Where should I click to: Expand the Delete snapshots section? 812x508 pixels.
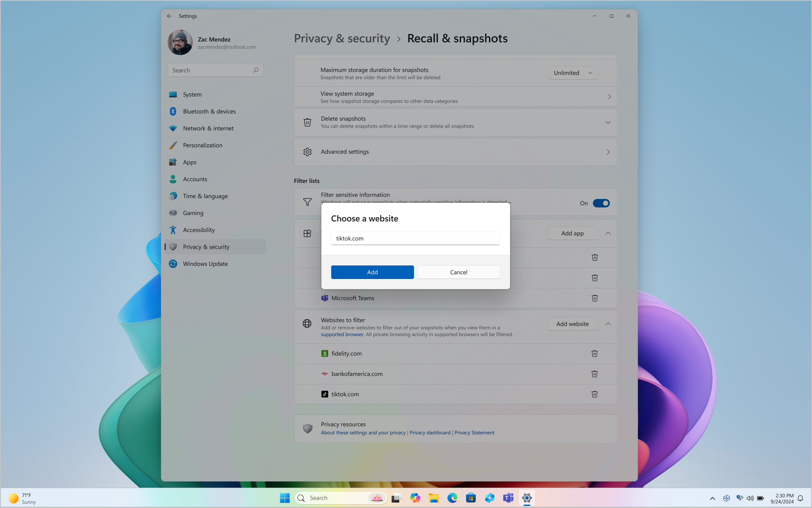[x=608, y=121]
